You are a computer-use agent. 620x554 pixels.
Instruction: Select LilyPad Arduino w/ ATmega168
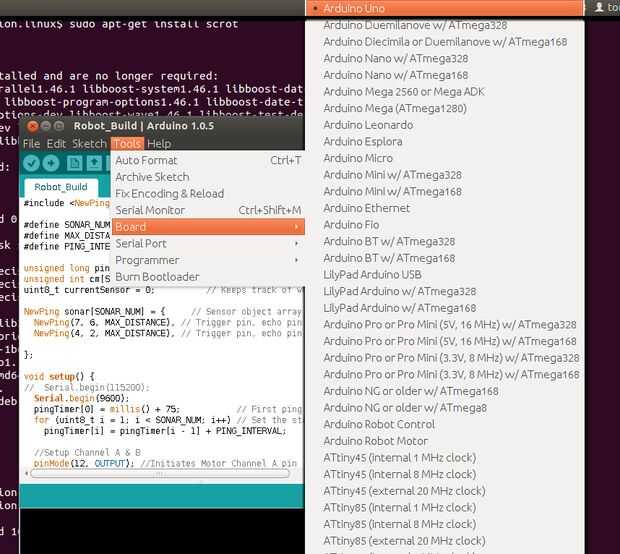(x=444, y=308)
